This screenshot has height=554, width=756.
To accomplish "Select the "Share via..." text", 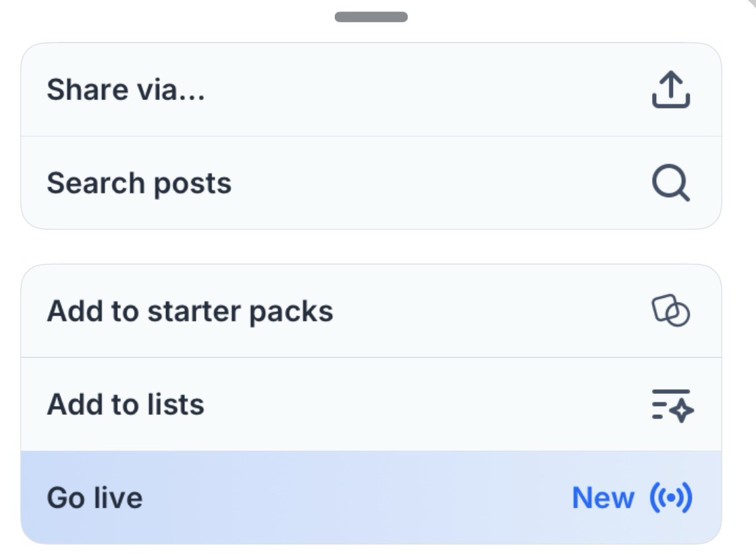I will pyautogui.click(x=126, y=90).
